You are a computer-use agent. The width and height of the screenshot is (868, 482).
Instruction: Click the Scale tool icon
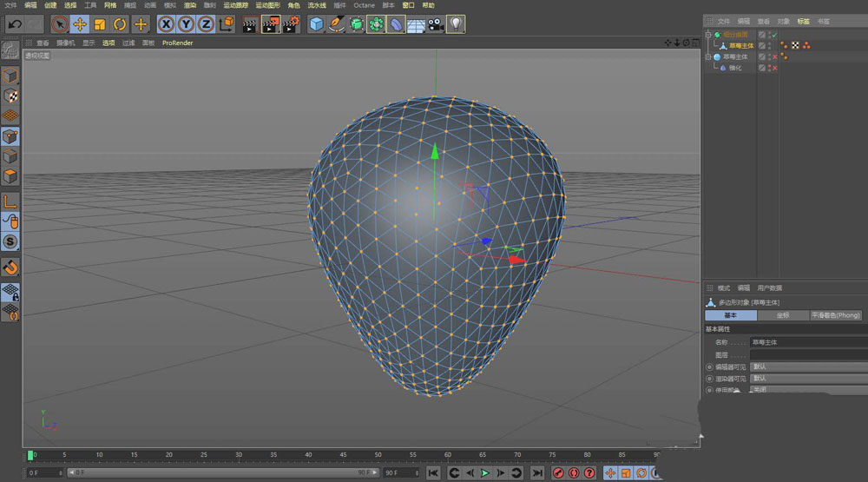[x=100, y=24]
